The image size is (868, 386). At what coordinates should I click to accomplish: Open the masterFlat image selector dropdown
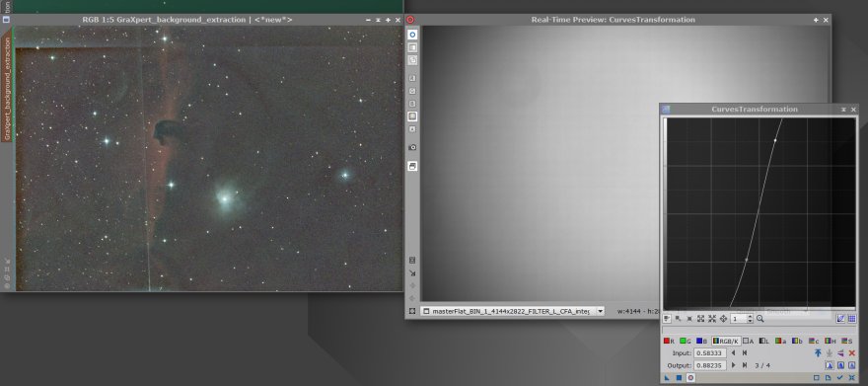point(600,311)
